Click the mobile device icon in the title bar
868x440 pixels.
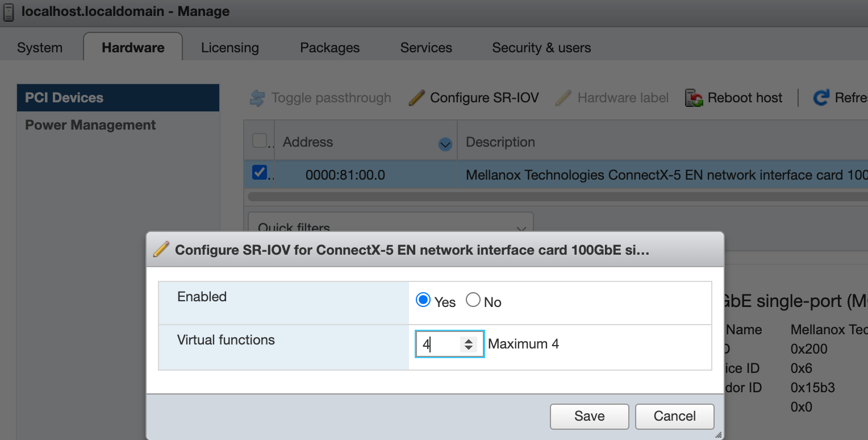(x=8, y=11)
